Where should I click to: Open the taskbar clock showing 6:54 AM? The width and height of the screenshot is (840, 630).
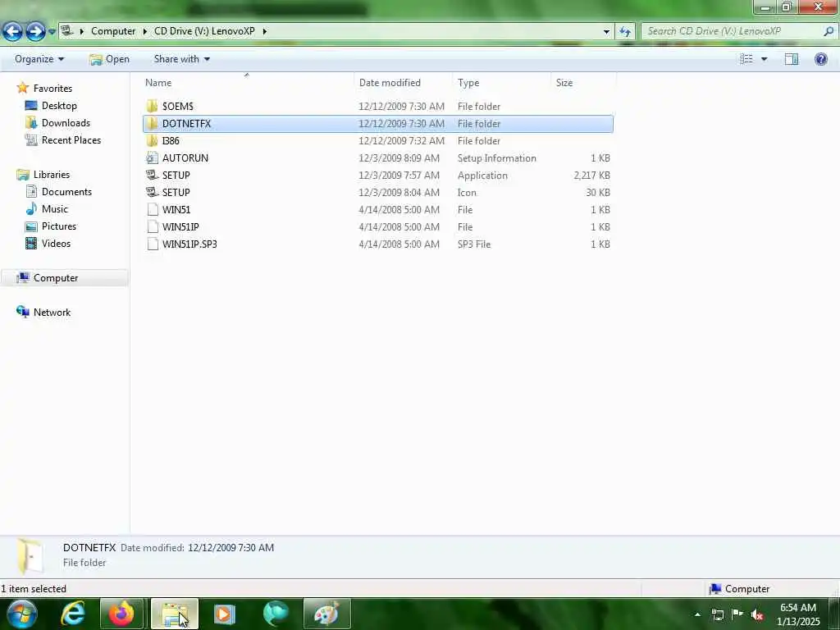click(798, 614)
